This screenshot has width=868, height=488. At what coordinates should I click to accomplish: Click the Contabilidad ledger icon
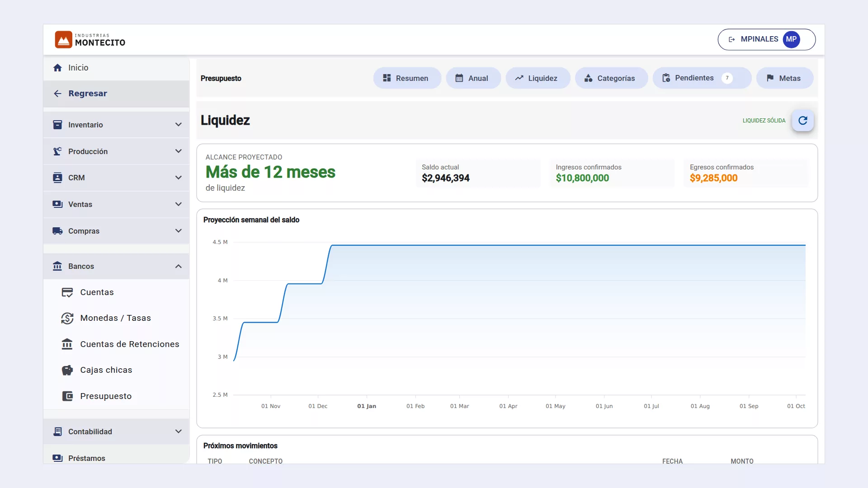[x=57, y=432]
